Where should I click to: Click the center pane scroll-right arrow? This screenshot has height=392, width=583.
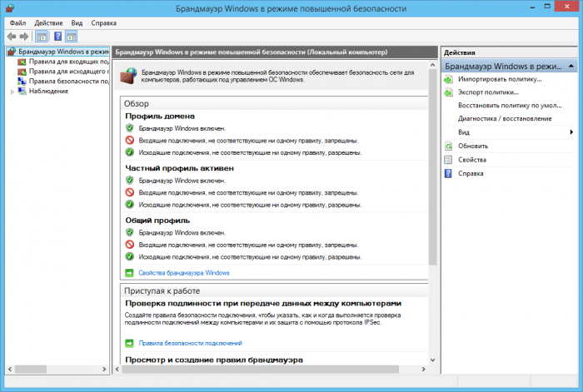[423, 370]
